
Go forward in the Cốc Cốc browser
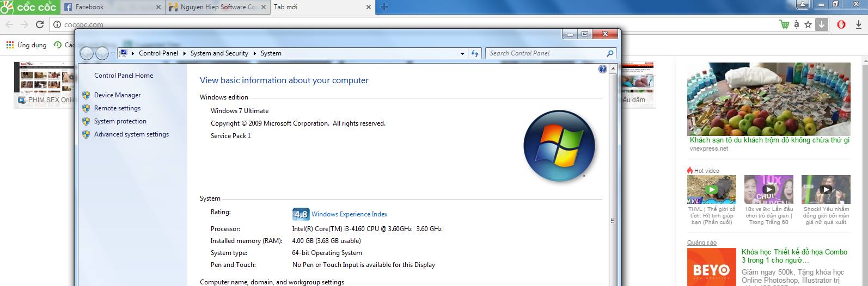(24, 24)
